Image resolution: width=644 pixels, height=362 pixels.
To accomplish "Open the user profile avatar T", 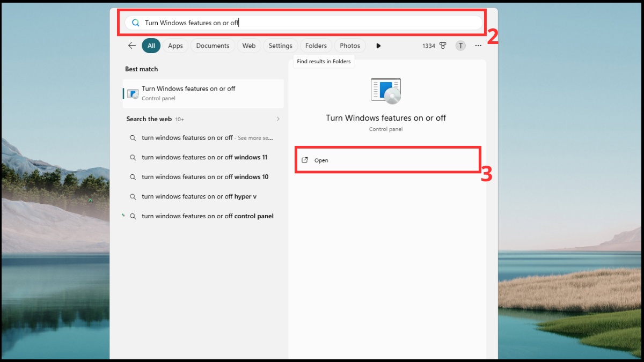I will 460,46.
